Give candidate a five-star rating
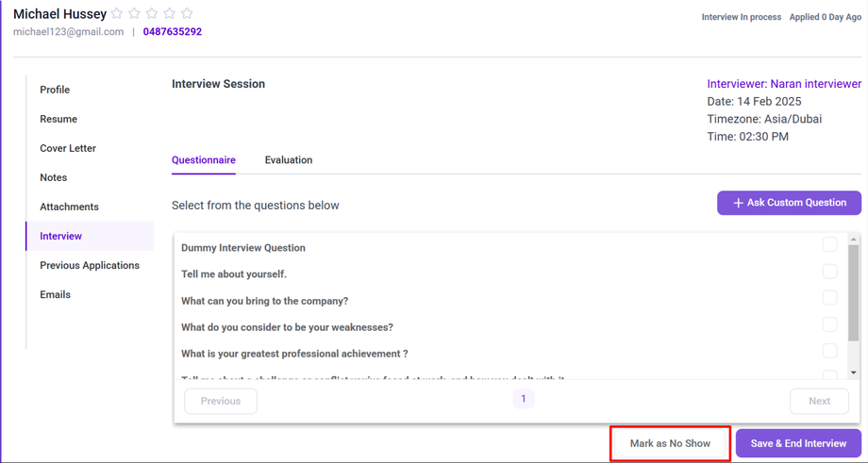 [x=187, y=14]
